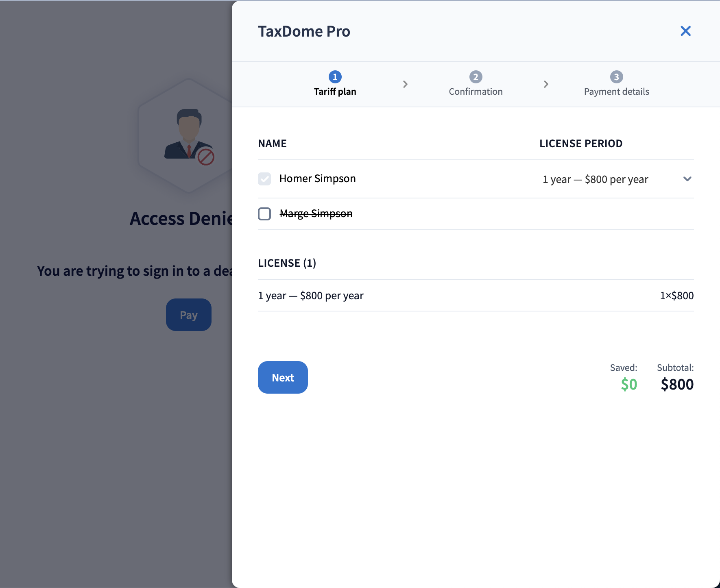Viewport: 720px width, 588px height.
Task: Check the Marge Simpson checkbox
Action: [x=264, y=214]
